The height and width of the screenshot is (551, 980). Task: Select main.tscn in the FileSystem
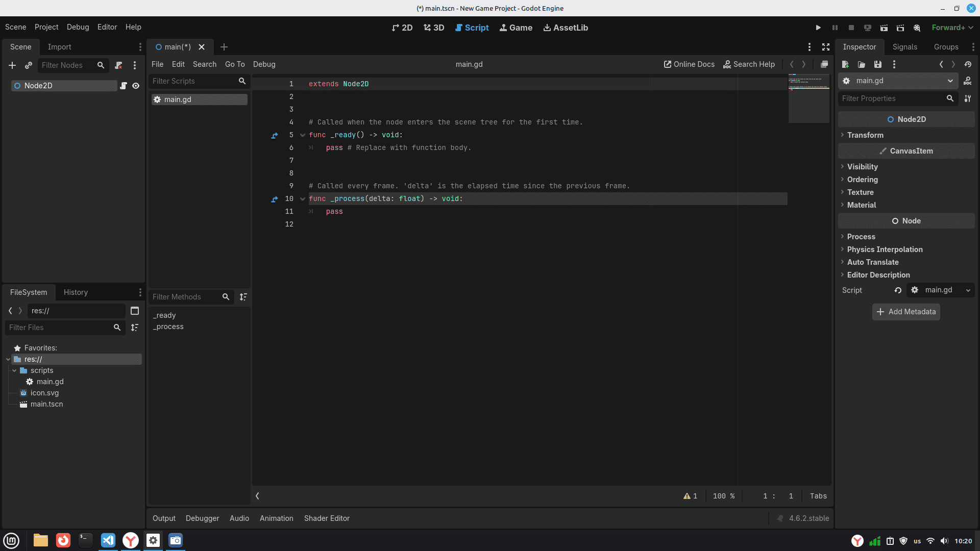point(46,404)
